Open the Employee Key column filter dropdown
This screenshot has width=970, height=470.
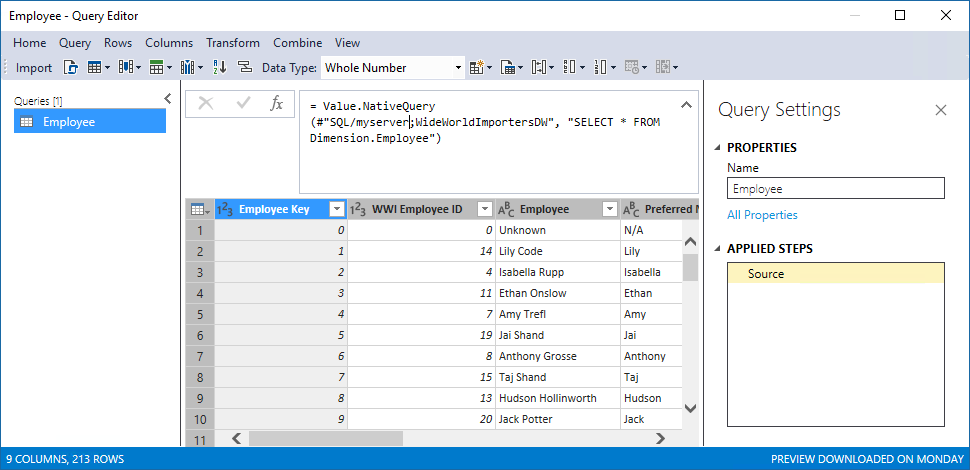click(337, 210)
